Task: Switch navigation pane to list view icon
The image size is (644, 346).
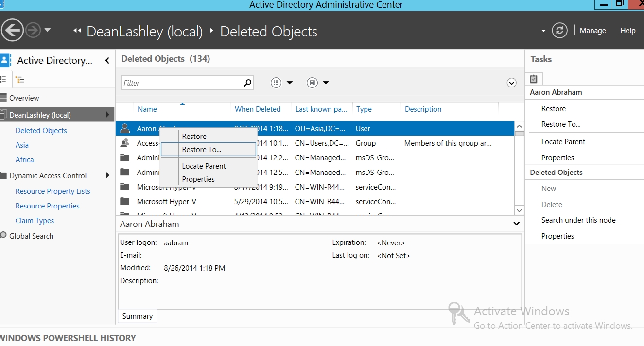Action: [3, 79]
